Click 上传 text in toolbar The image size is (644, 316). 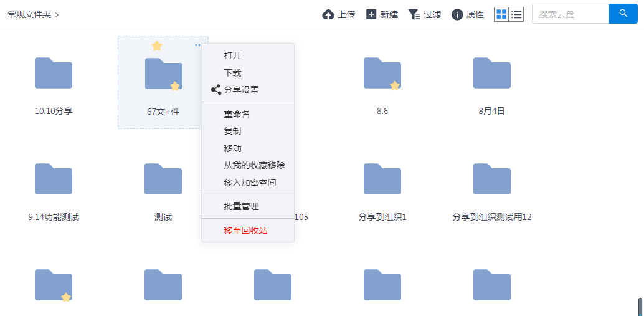pyautogui.click(x=346, y=15)
